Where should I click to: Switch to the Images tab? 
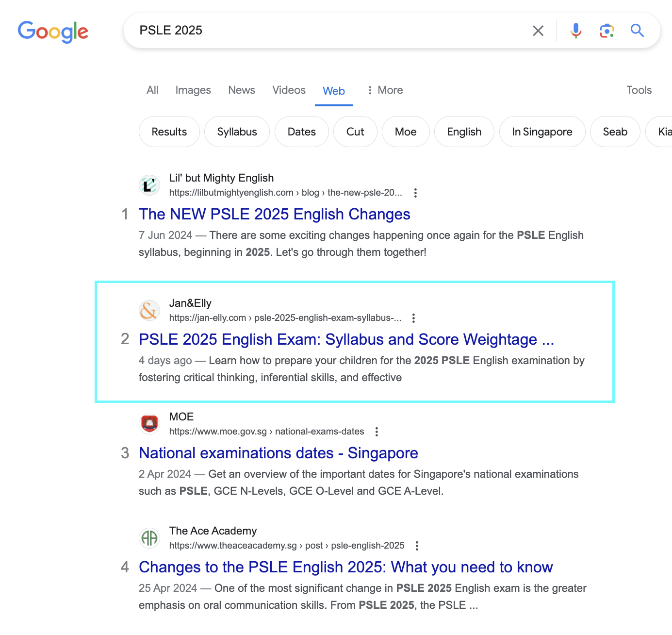193,90
